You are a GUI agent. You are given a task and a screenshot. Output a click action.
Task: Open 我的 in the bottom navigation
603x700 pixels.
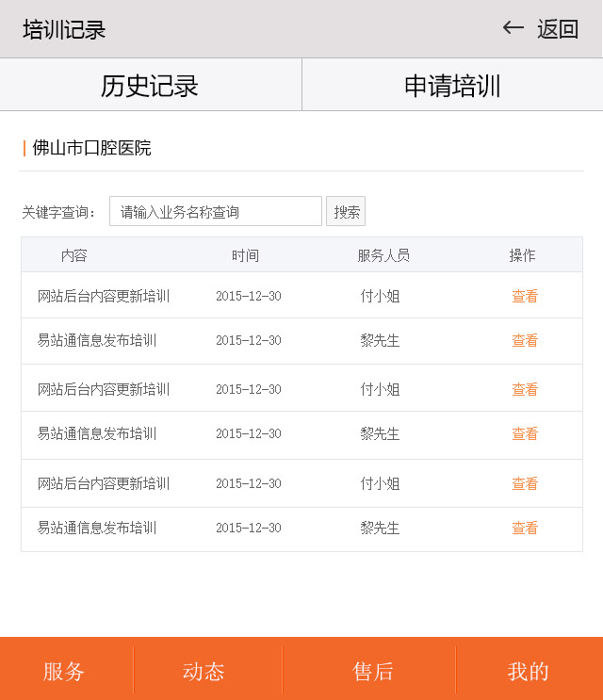coord(528,671)
